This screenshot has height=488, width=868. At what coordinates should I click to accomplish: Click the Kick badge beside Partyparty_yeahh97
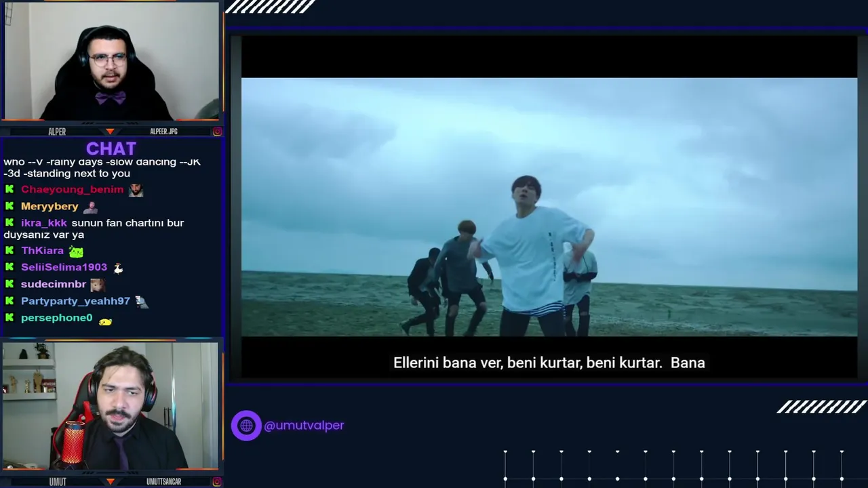pyautogui.click(x=9, y=301)
